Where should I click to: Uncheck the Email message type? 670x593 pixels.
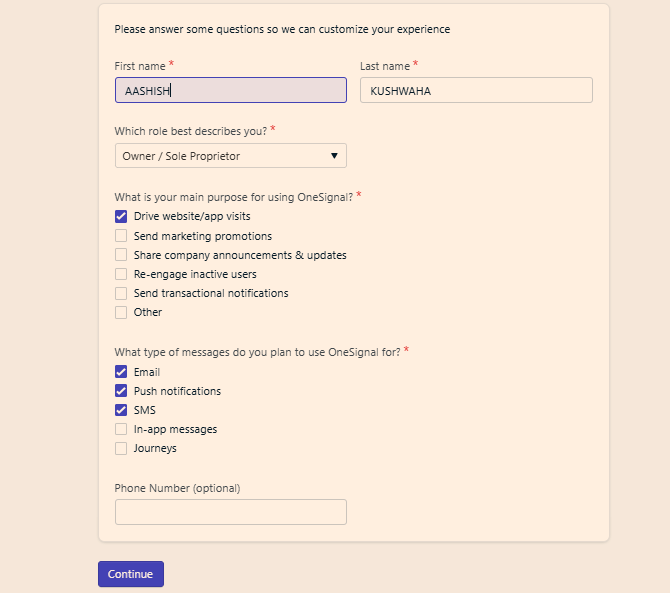(x=121, y=372)
